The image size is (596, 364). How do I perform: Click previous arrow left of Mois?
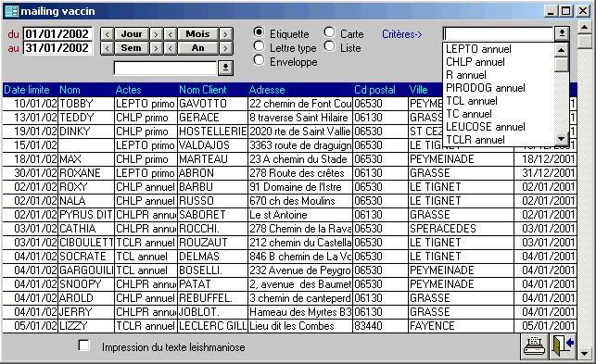click(171, 34)
